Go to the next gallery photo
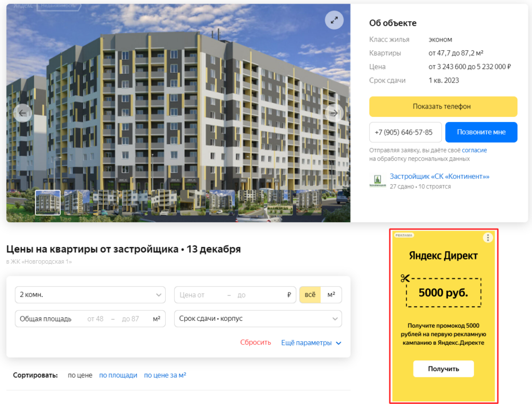The height and width of the screenshot is (404, 532). 334,113
